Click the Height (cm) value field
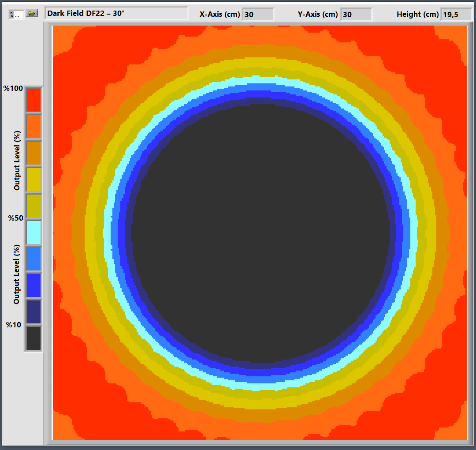This screenshot has height=450, width=476. pos(455,15)
